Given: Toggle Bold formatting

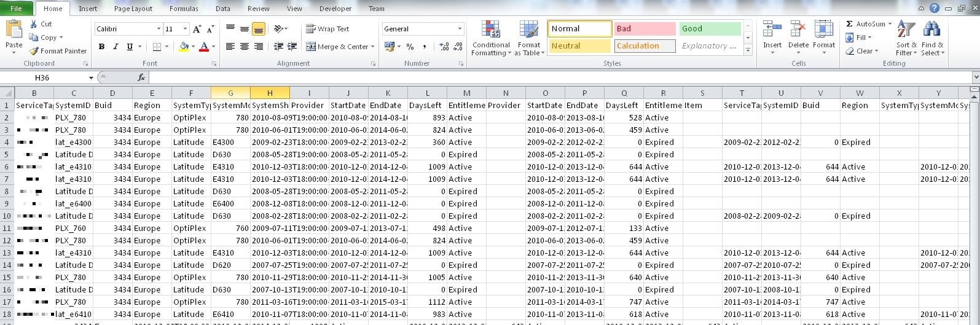Looking at the screenshot, I should tap(101, 47).
